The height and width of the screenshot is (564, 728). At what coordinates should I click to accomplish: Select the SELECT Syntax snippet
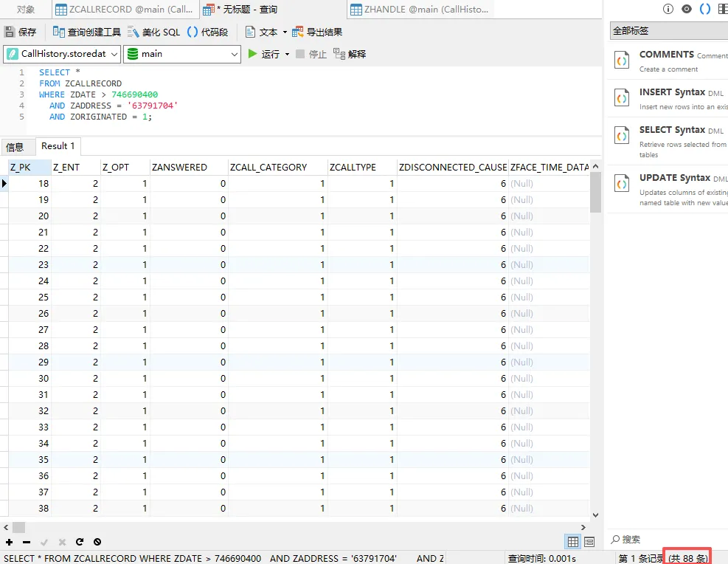(x=668, y=142)
